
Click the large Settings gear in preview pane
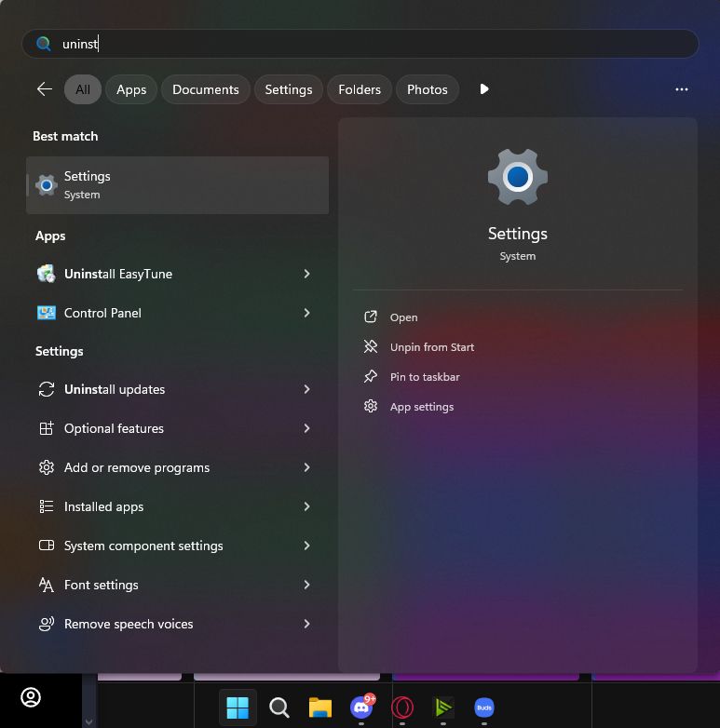coord(518,177)
